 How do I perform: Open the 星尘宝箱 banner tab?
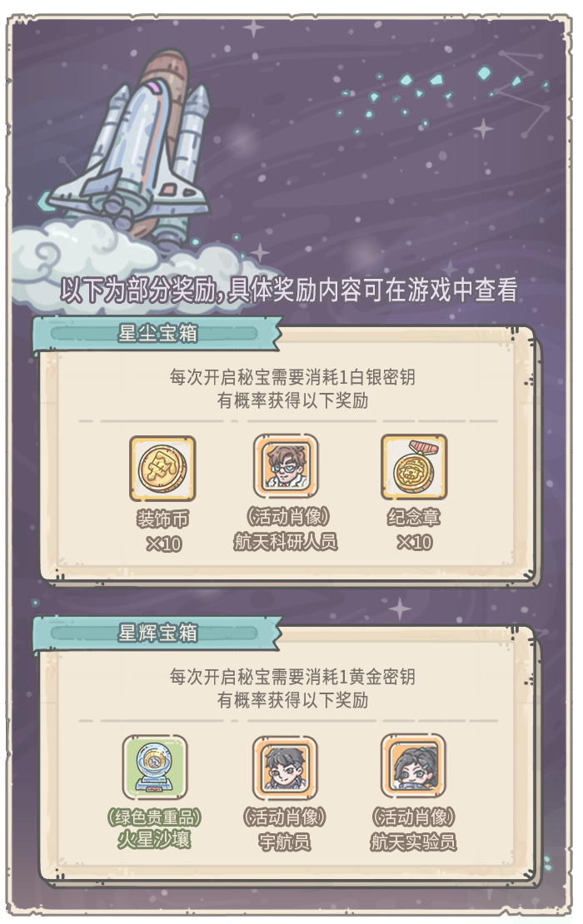coord(157,334)
